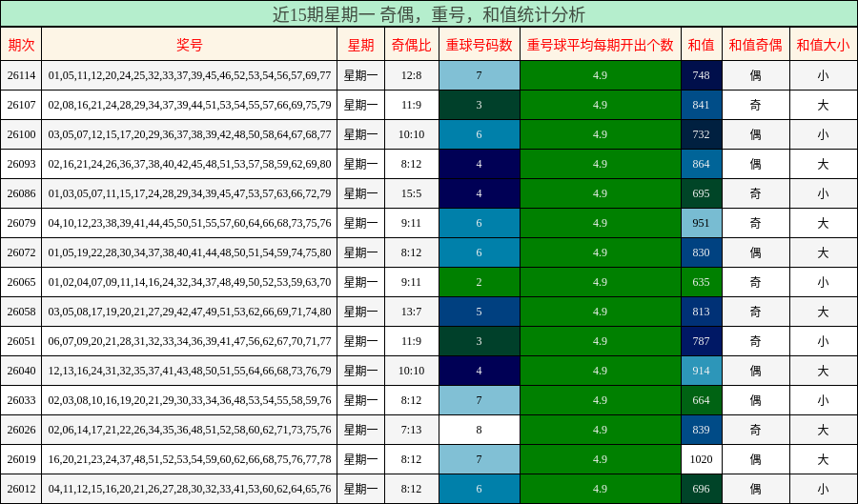
Task: Select issue number 26019
Action: pyautogui.click(x=21, y=459)
